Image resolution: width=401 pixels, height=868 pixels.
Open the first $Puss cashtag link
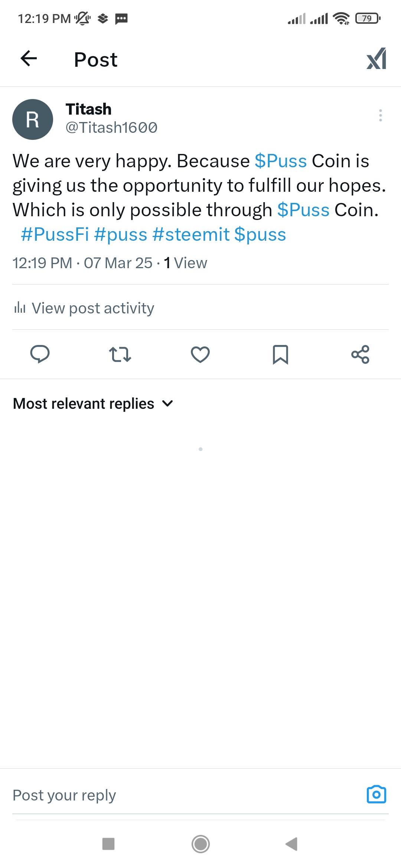click(x=281, y=161)
